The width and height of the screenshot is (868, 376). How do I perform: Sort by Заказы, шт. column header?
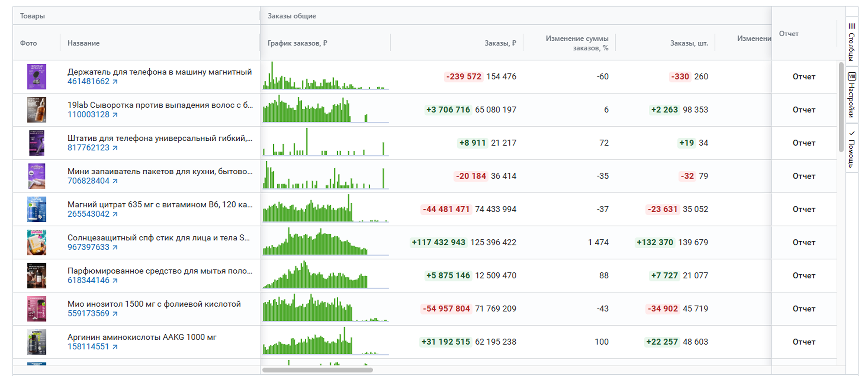689,43
